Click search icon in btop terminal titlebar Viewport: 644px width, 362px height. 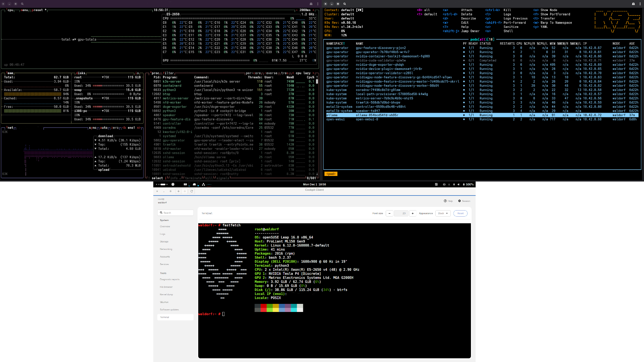22,4
